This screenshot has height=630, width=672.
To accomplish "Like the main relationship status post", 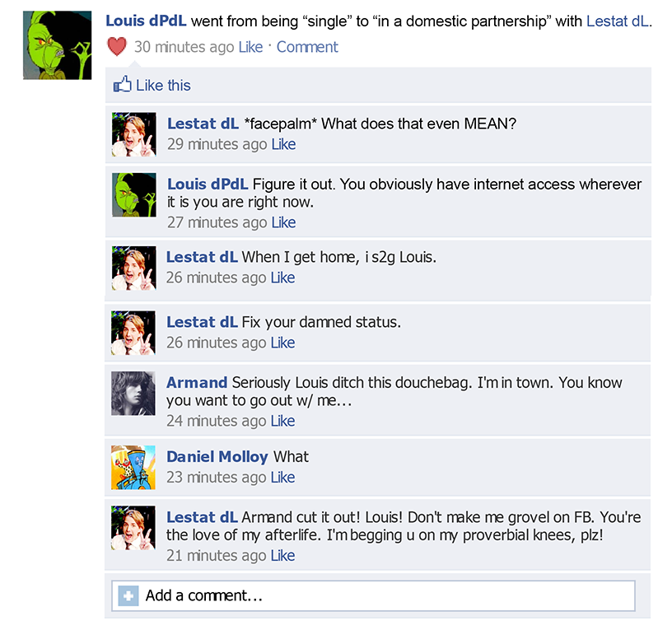I will [x=250, y=47].
